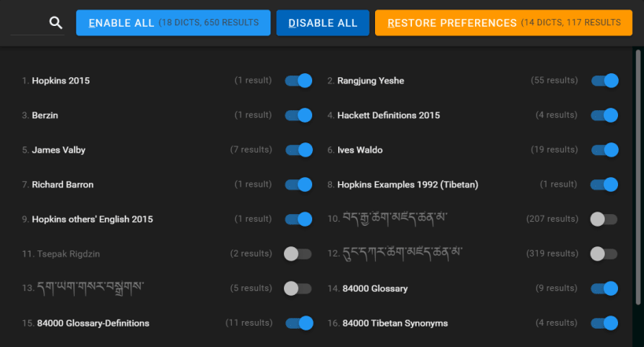Restore preferences with 14 dictionaries

(x=503, y=23)
